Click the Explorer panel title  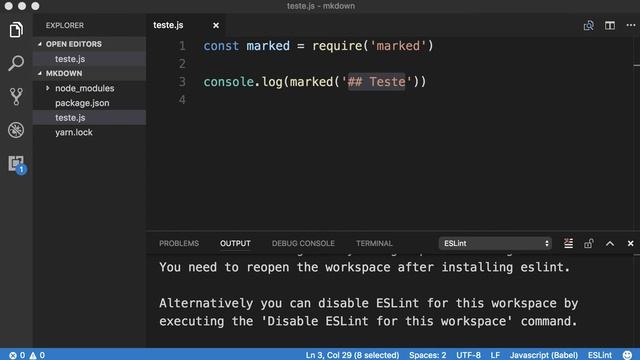[x=64, y=25]
